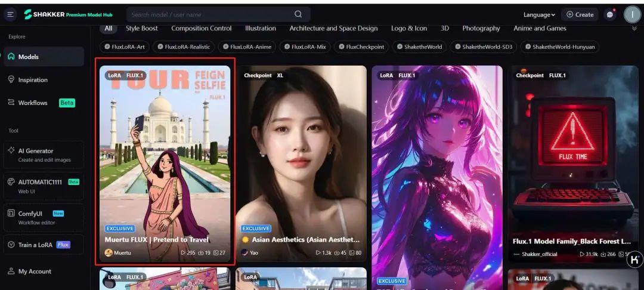
Task: Open the ComfyUI Workflow editor
Action: click(x=44, y=218)
